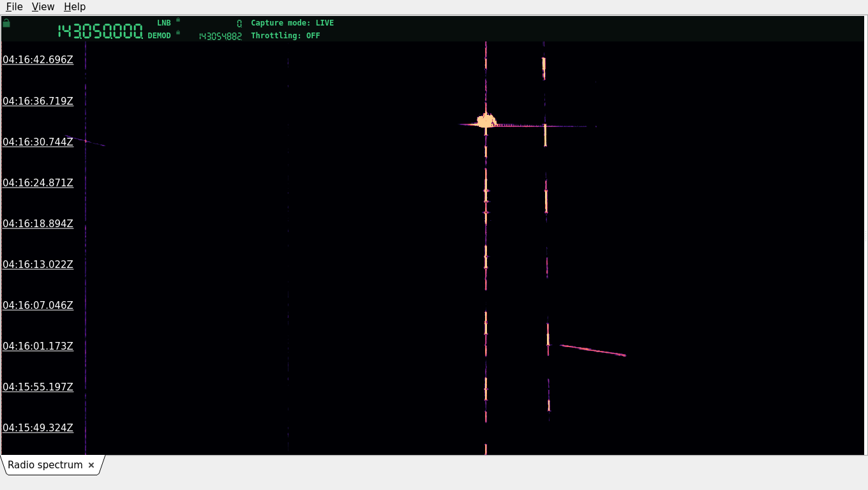Click the LNB label

point(164,23)
